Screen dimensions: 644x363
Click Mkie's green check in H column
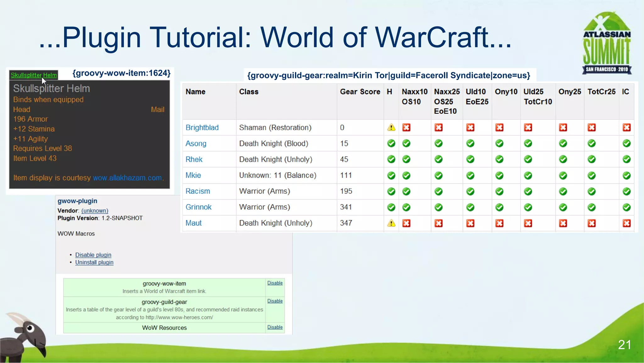[391, 175]
